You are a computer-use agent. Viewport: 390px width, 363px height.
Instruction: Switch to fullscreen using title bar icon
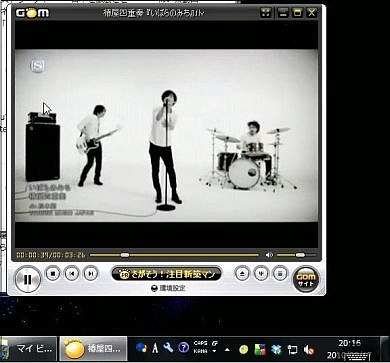(x=266, y=13)
